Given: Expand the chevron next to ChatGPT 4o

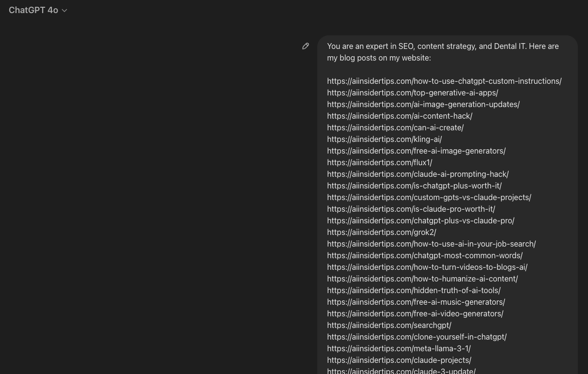Looking at the screenshot, I should coord(64,10).
